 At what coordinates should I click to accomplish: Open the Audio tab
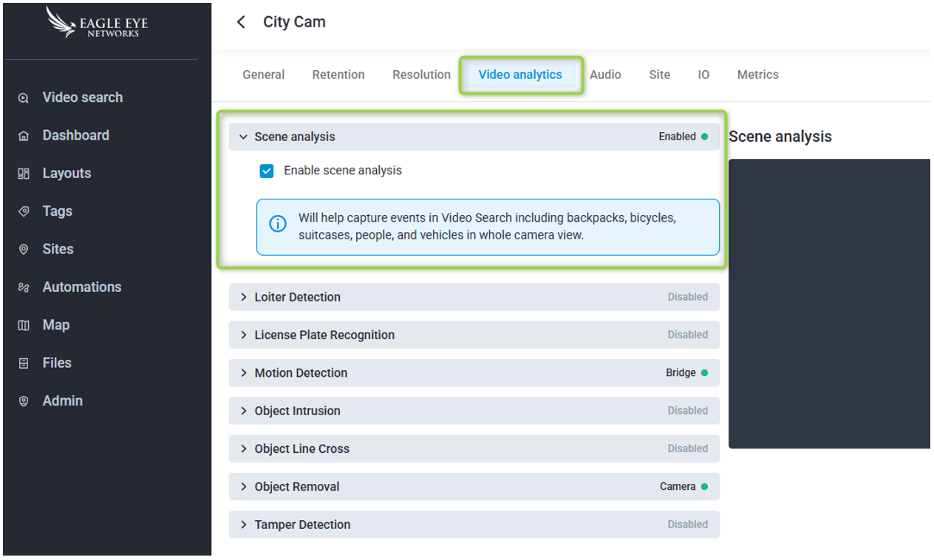(605, 75)
